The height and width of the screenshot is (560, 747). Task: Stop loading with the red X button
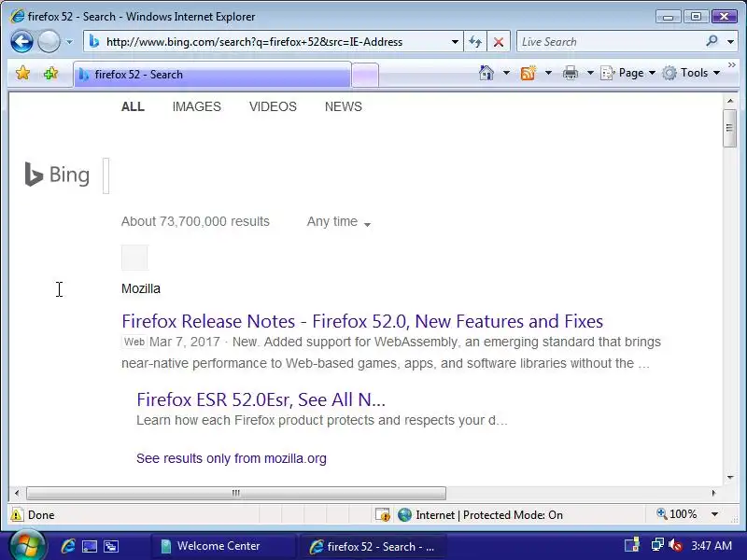499,42
